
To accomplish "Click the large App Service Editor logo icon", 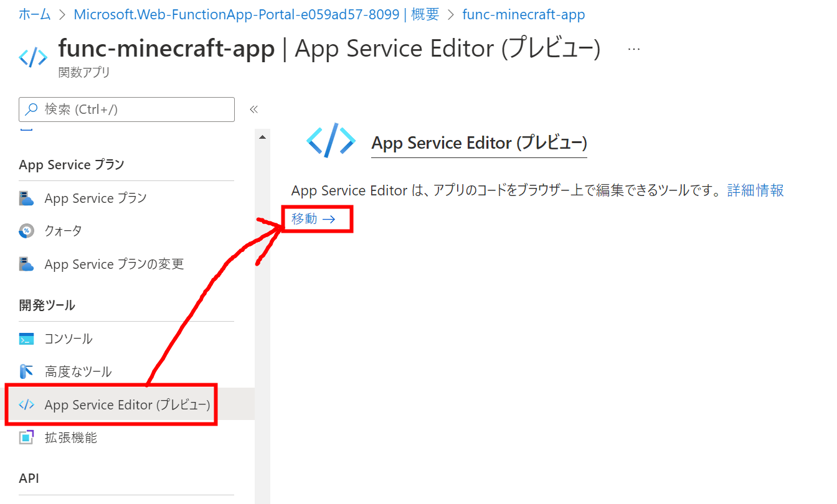I will (331, 140).
